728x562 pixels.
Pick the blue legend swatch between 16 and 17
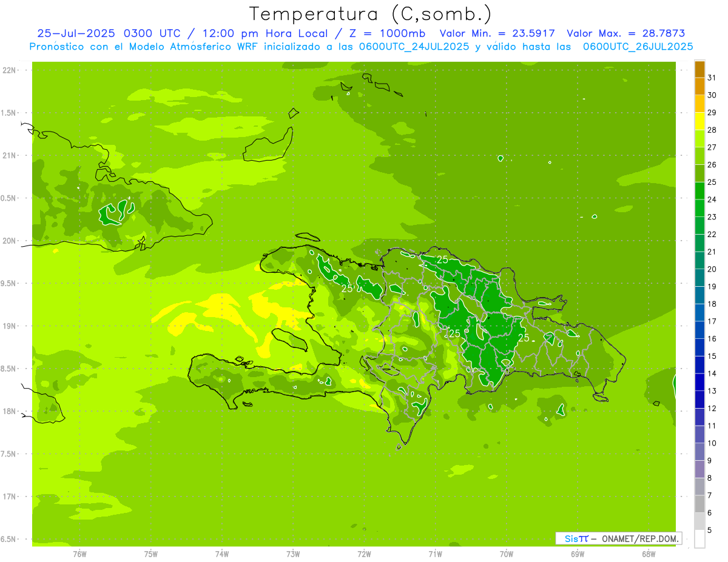(x=699, y=330)
